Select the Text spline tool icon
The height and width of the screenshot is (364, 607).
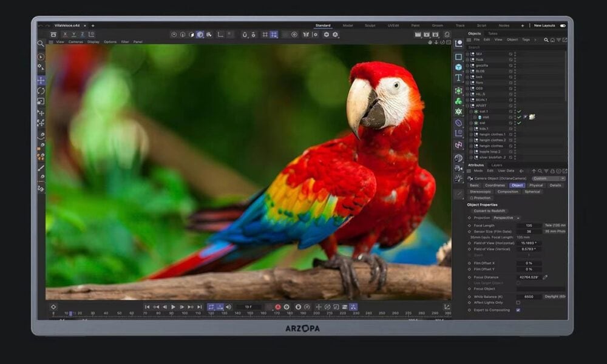click(458, 78)
